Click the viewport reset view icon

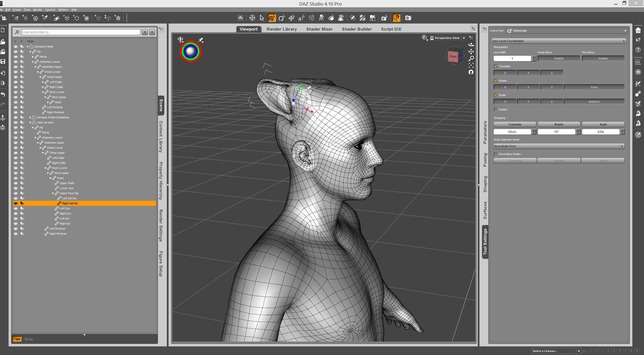click(471, 72)
